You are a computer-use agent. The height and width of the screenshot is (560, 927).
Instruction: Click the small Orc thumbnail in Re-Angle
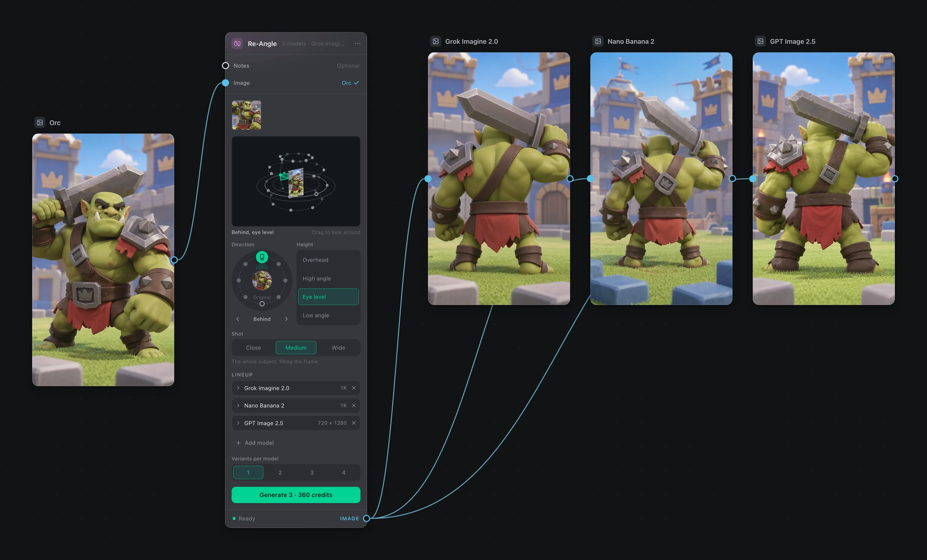(x=246, y=115)
